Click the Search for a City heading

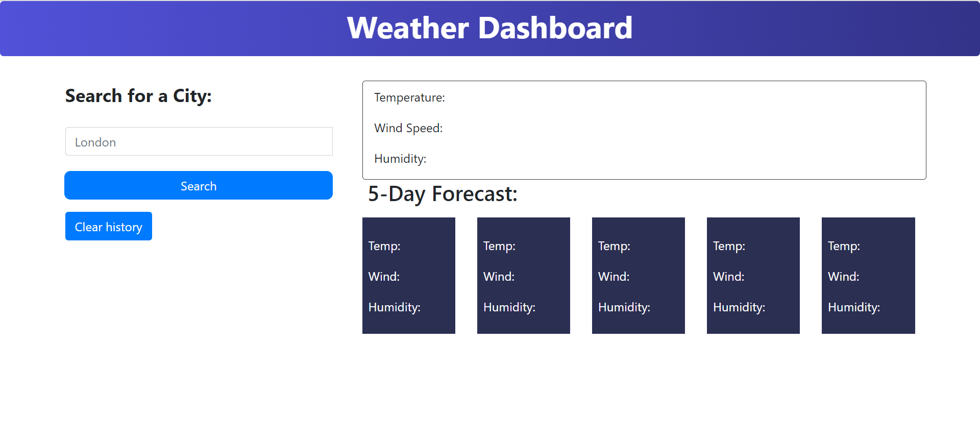138,95
